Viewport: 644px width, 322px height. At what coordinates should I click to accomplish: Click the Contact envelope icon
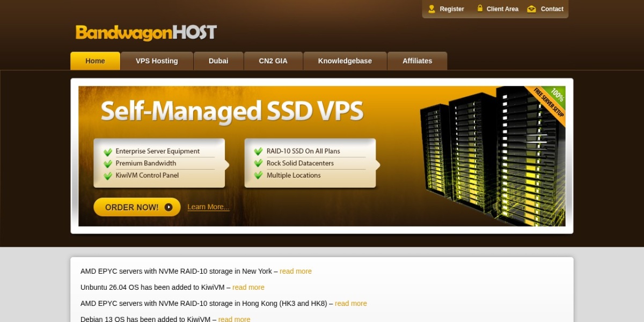pyautogui.click(x=531, y=9)
